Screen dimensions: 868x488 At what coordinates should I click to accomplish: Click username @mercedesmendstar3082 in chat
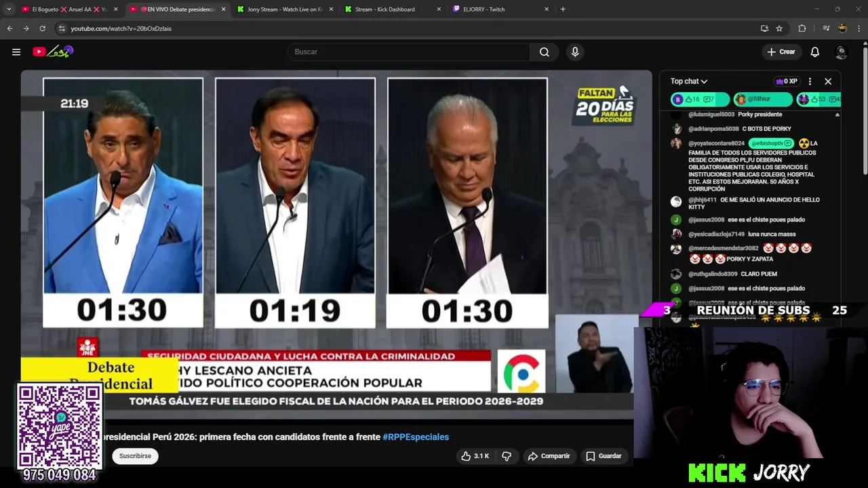[x=723, y=249]
